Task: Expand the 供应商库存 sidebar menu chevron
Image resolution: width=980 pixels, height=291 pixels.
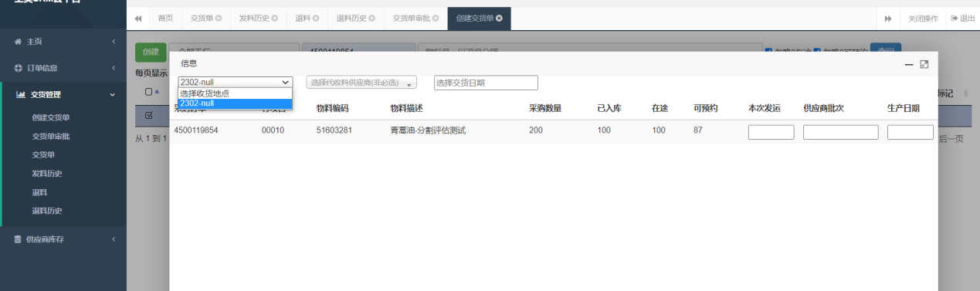Action: [113, 239]
